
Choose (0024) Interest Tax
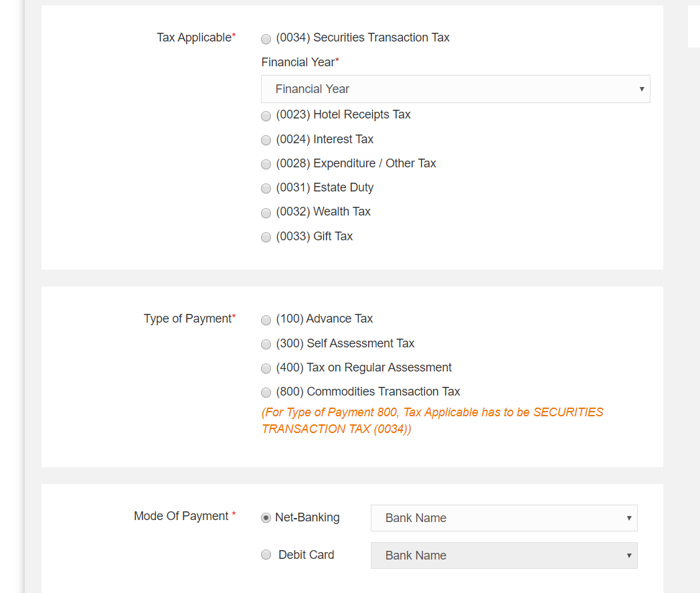click(x=266, y=140)
